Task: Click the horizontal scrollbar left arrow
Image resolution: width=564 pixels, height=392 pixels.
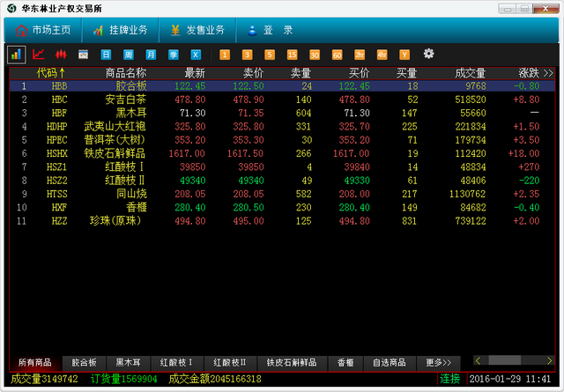Action: click(x=478, y=360)
